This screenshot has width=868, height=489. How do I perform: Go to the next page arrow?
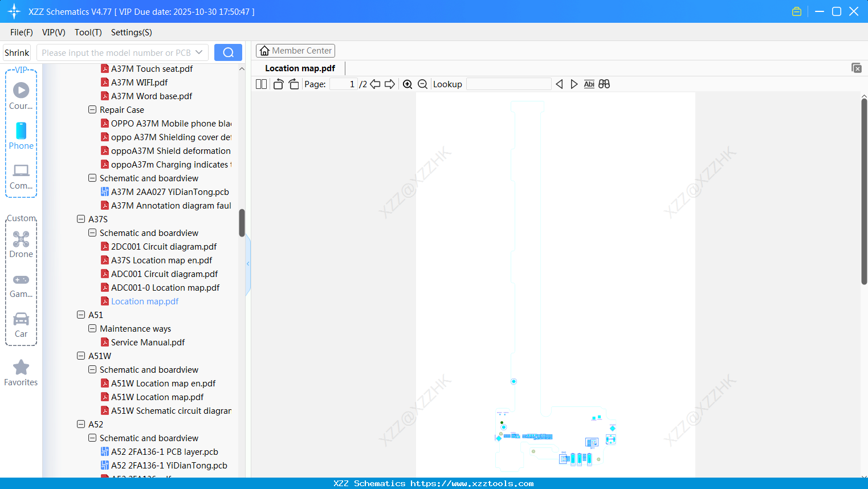point(390,84)
